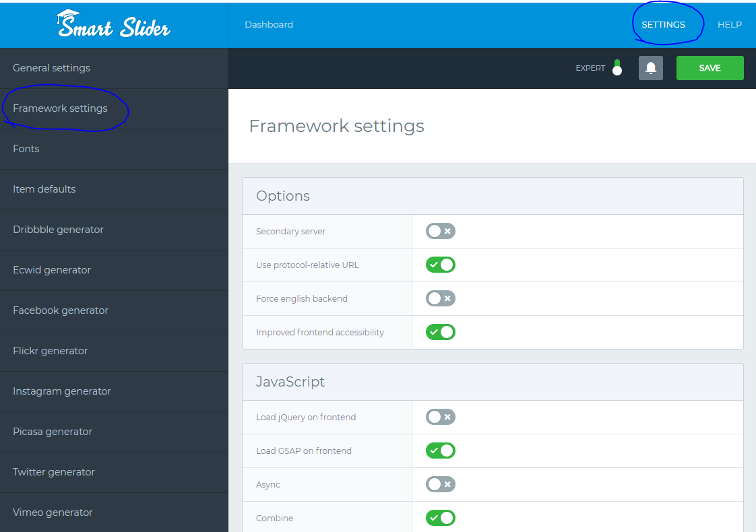Open Picasa generator settings
The height and width of the screenshot is (532, 756).
click(114, 432)
